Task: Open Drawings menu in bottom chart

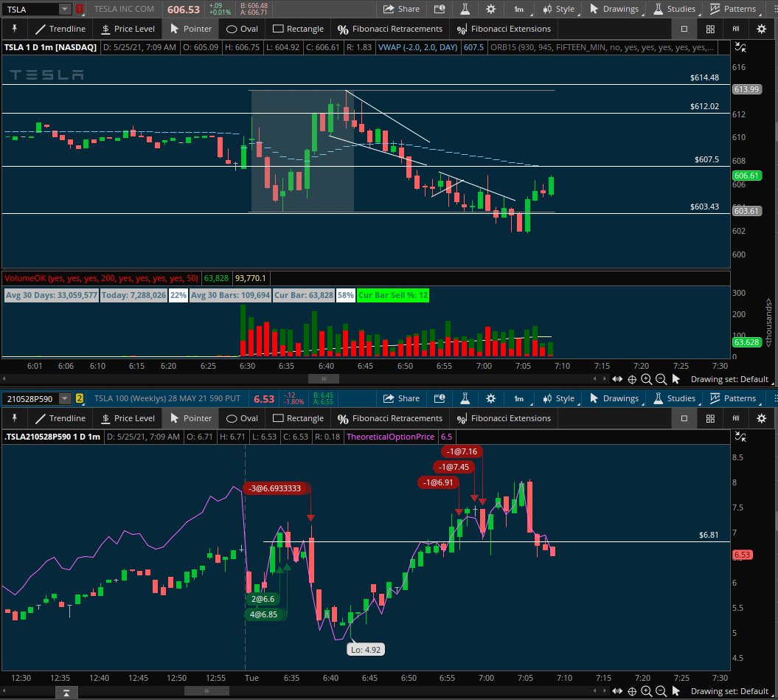Action: (614, 398)
